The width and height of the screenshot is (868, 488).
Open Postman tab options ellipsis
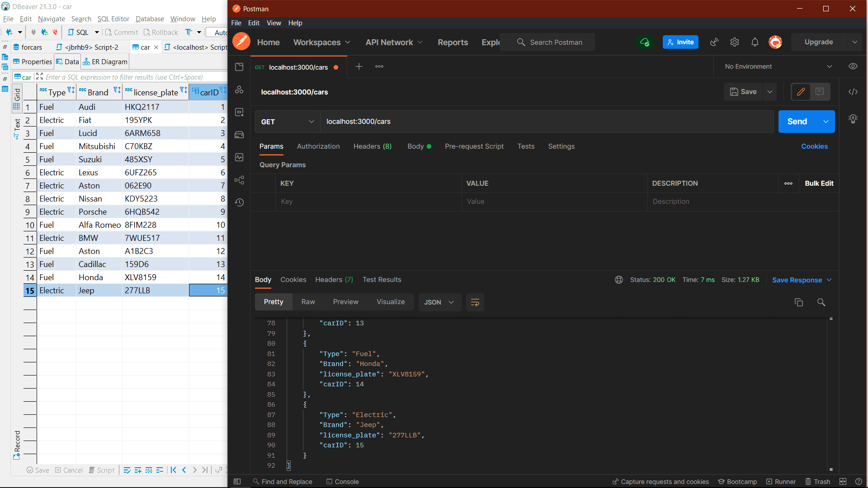[379, 66]
